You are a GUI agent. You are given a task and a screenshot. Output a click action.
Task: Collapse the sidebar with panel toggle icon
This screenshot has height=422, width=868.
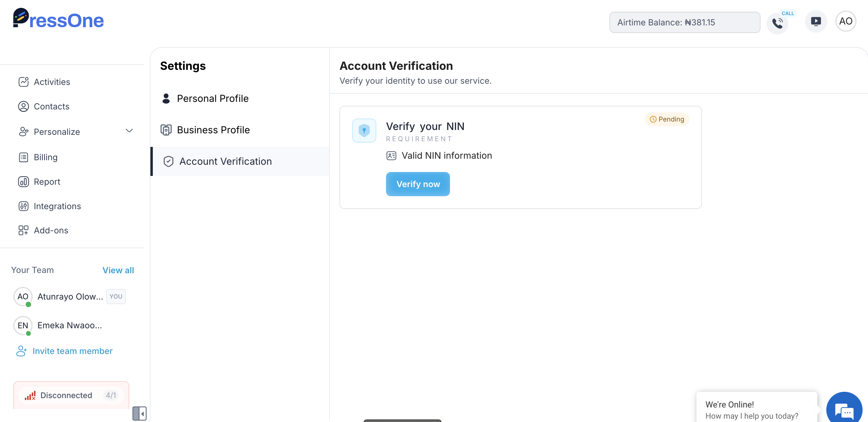[139, 413]
